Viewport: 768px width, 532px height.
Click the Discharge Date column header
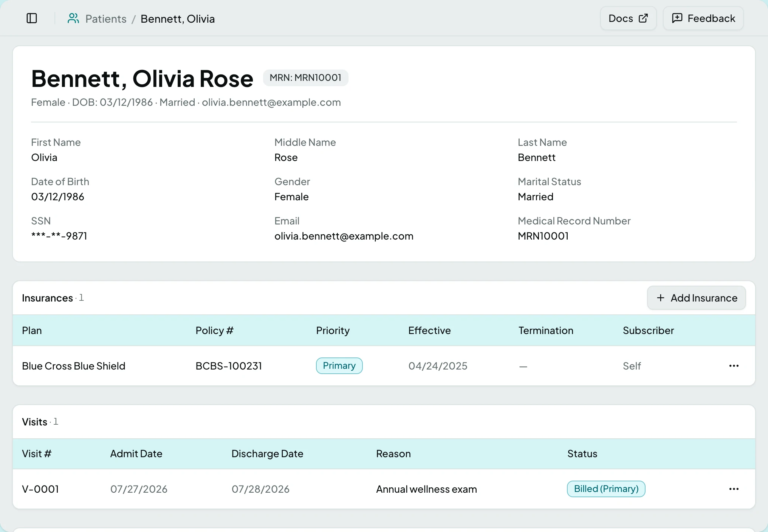click(x=267, y=453)
